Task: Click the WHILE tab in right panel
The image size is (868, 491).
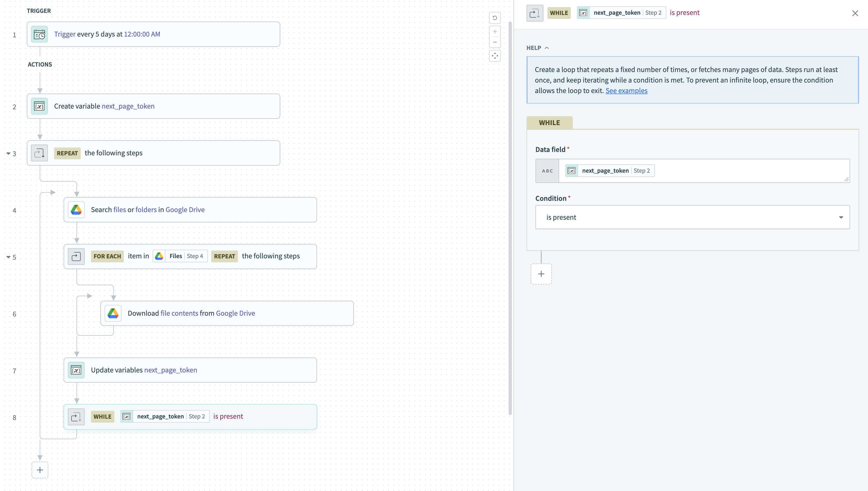Action: tap(549, 122)
